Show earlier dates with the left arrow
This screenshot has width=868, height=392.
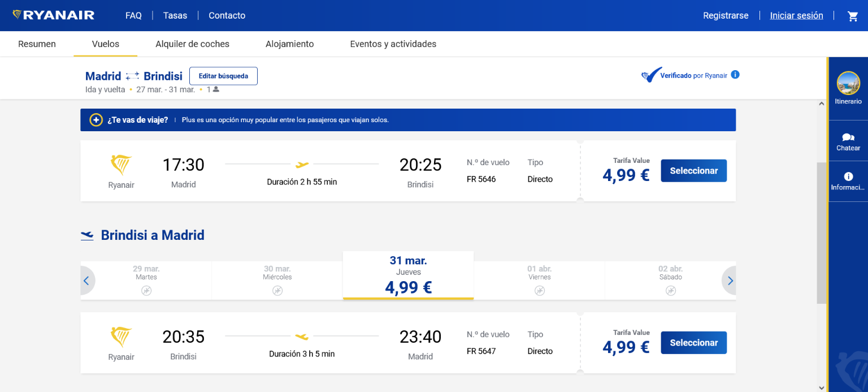[87, 281]
